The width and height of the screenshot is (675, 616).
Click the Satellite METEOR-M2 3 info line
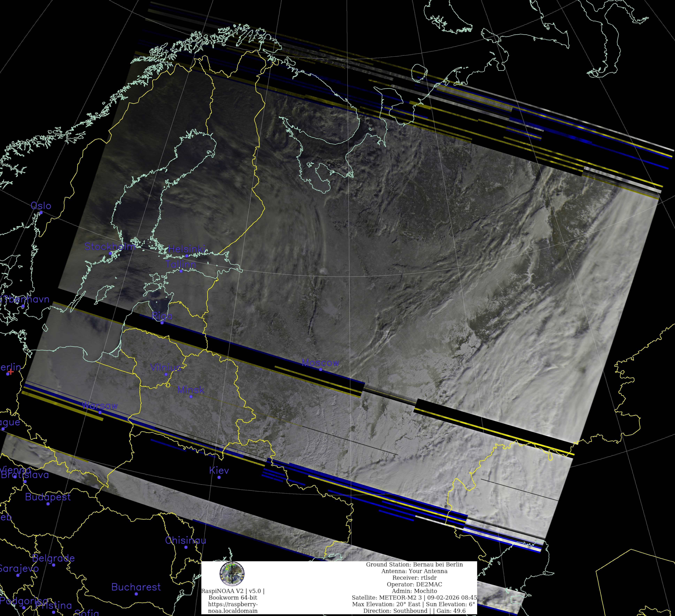[x=414, y=598]
